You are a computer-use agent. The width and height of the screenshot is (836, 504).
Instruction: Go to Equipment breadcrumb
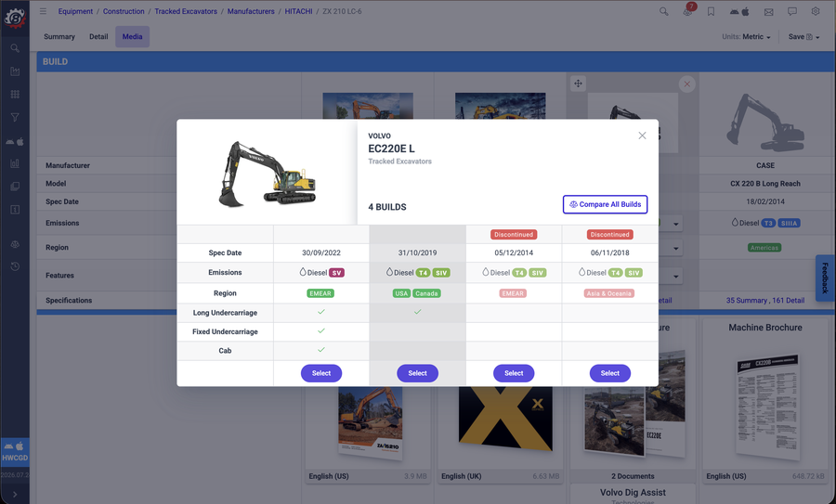[x=75, y=11]
